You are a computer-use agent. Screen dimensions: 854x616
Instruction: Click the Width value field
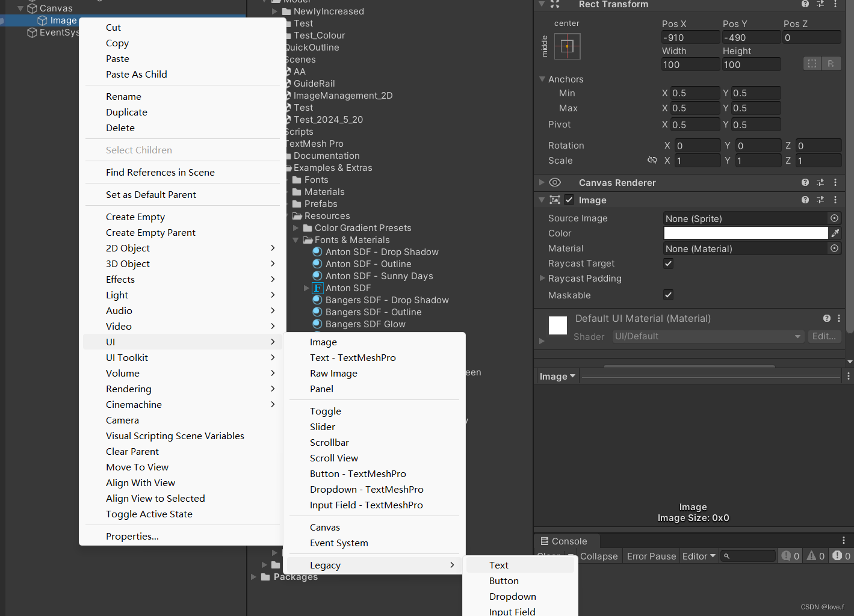coord(690,64)
